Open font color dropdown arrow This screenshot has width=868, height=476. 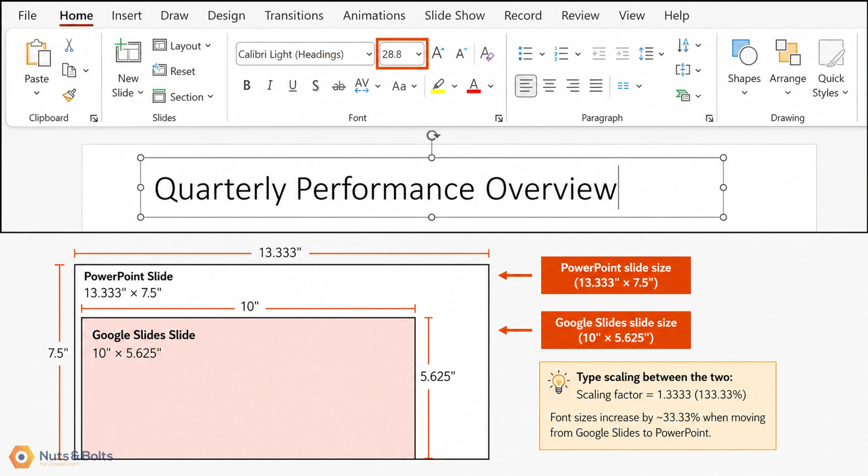[491, 86]
